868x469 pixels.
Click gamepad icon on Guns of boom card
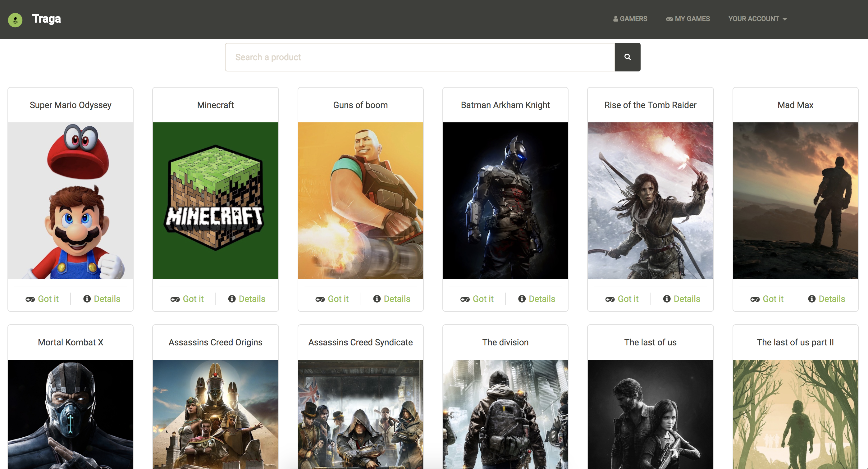coord(320,299)
